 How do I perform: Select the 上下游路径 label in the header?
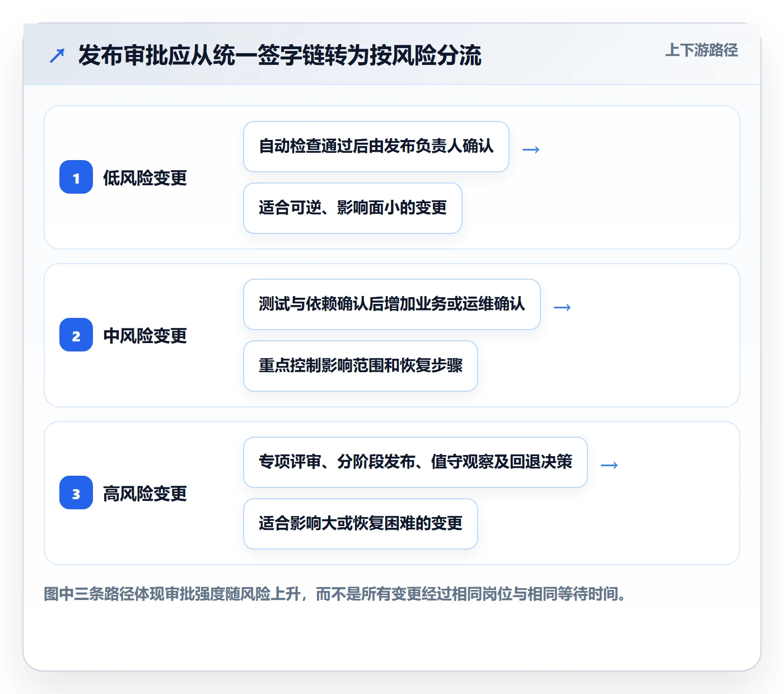[x=702, y=50]
